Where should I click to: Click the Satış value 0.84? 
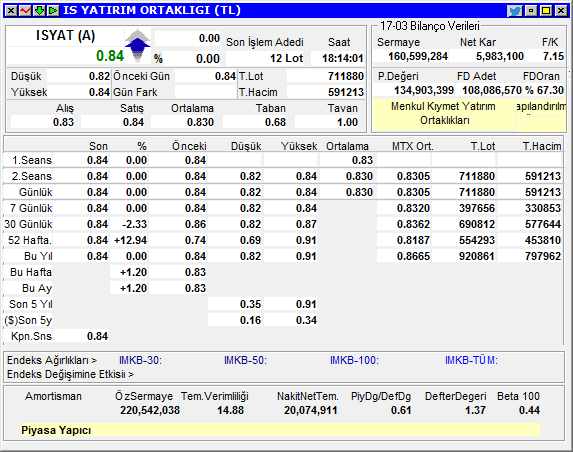133,122
